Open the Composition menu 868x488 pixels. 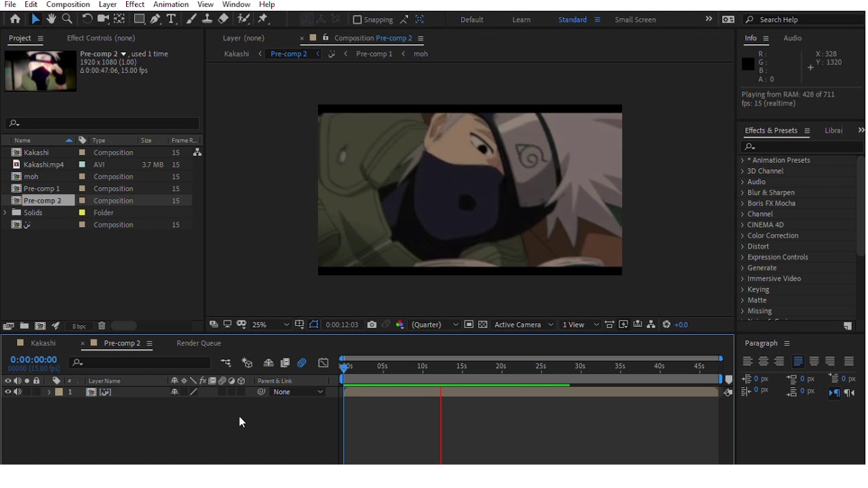(x=68, y=5)
